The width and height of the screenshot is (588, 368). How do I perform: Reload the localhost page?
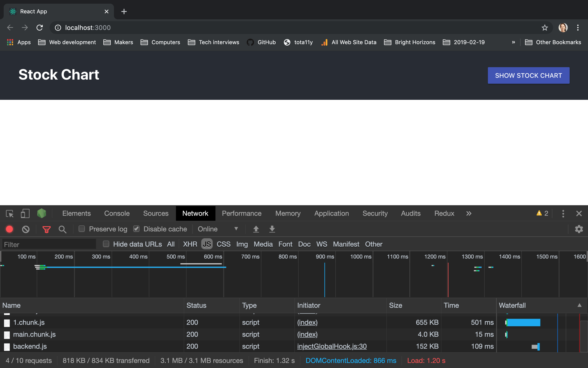point(40,28)
